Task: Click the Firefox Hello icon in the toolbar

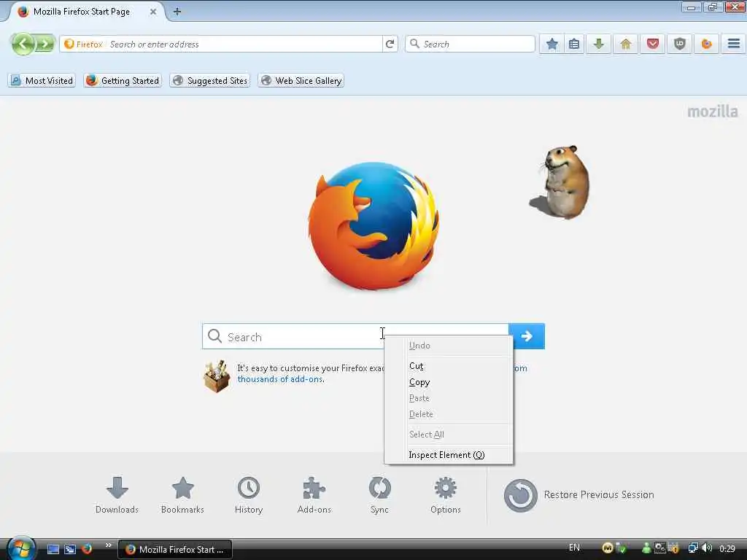Action: click(706, 44)
